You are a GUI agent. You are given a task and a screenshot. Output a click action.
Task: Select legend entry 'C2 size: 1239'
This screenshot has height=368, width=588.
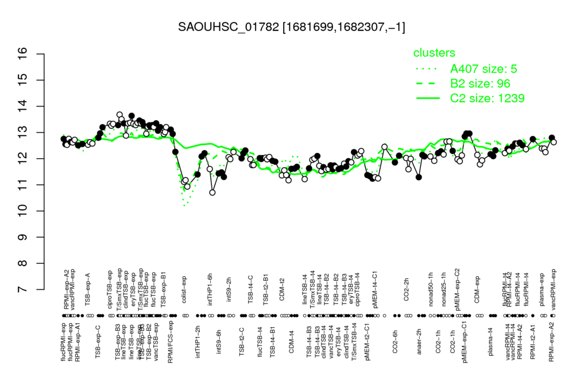point(487,98)
